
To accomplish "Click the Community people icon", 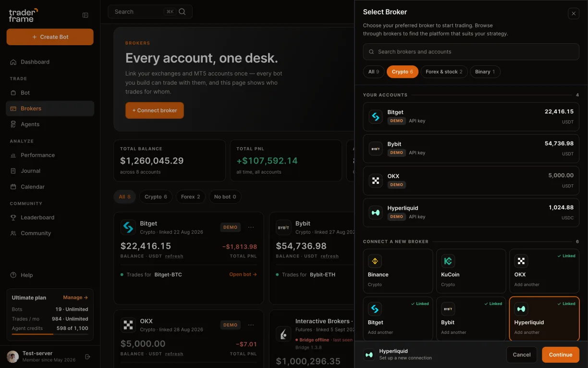I will click(x=13, y=233).
